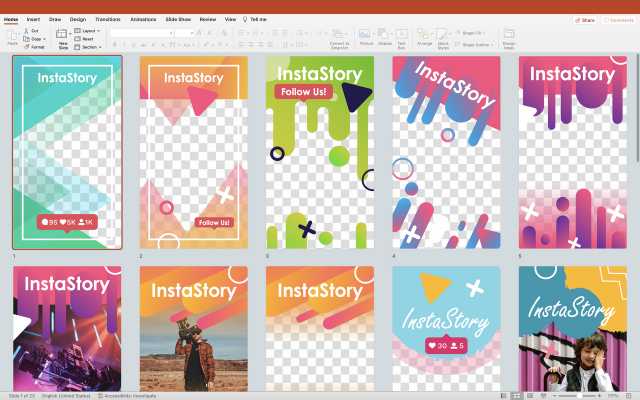Click the Share button
Viewport: 640px width, 400px height.
coord(585,19)
